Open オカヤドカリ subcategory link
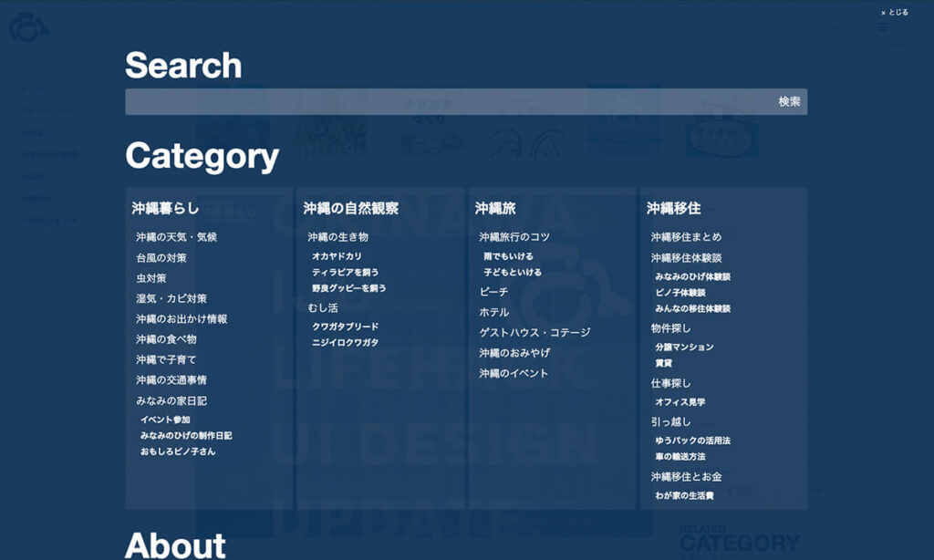Image resolution: width=934 pixels, height=560 pixels. (x=337, y=257)
